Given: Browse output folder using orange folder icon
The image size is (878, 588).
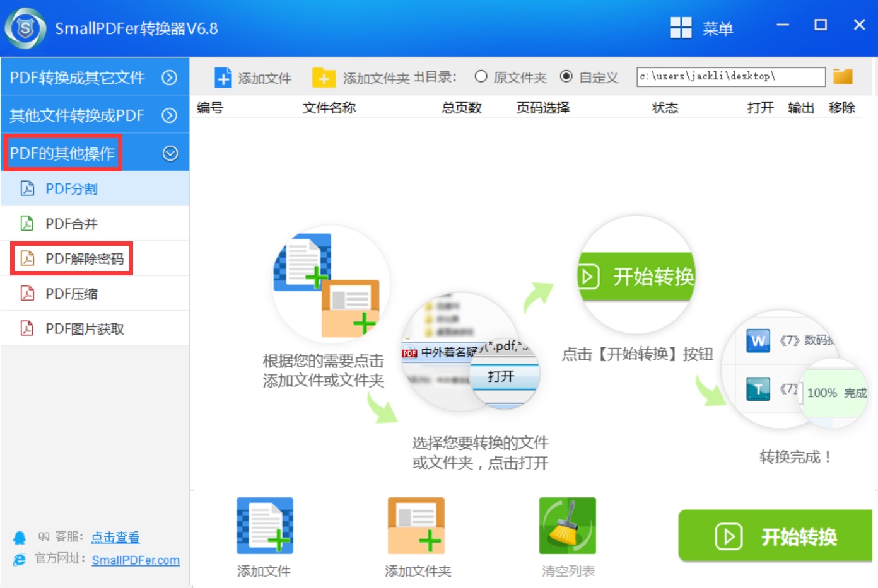Looking at the screenshot, I should click(x=843, y=76).
